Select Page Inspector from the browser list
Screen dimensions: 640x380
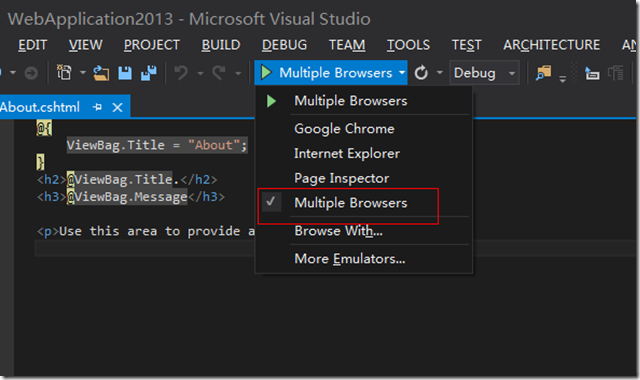pyautogui.click(x=364, y=178)
